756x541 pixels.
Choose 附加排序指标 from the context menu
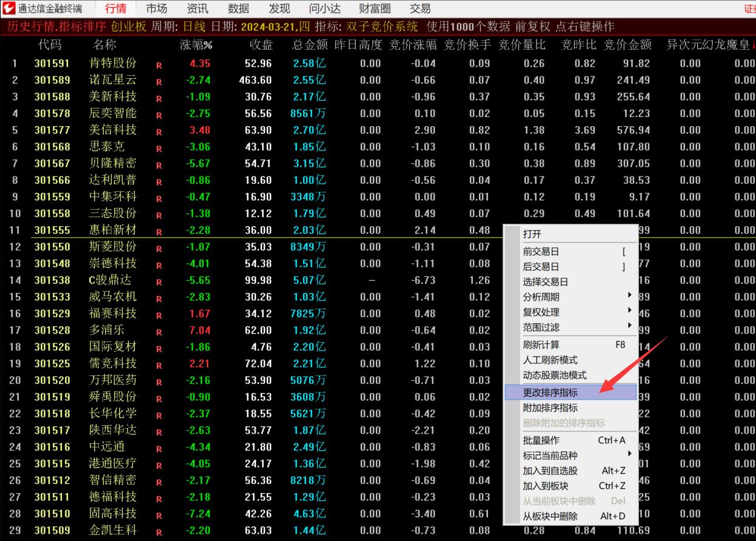(550, 408)
